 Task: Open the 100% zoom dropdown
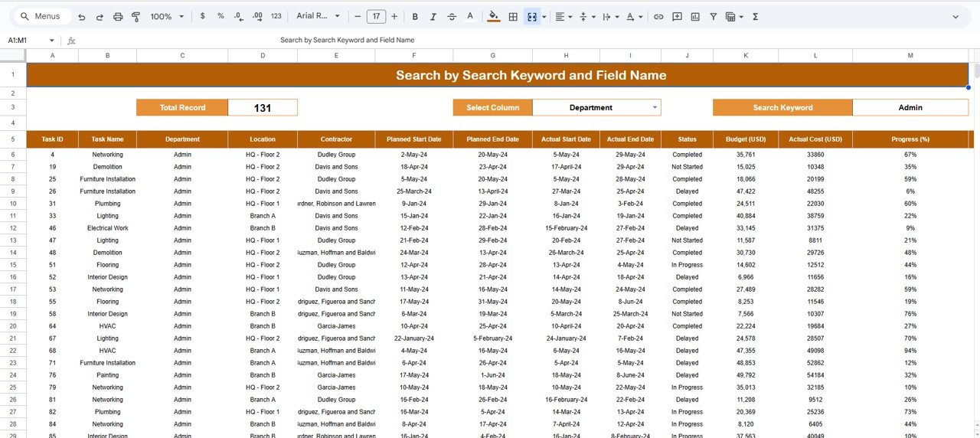tap(167, 16)
